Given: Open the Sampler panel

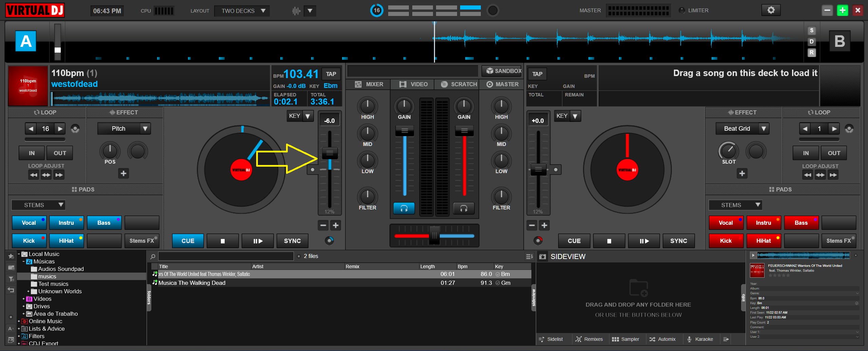Looking at the screenshot, I should click(625, 339).
